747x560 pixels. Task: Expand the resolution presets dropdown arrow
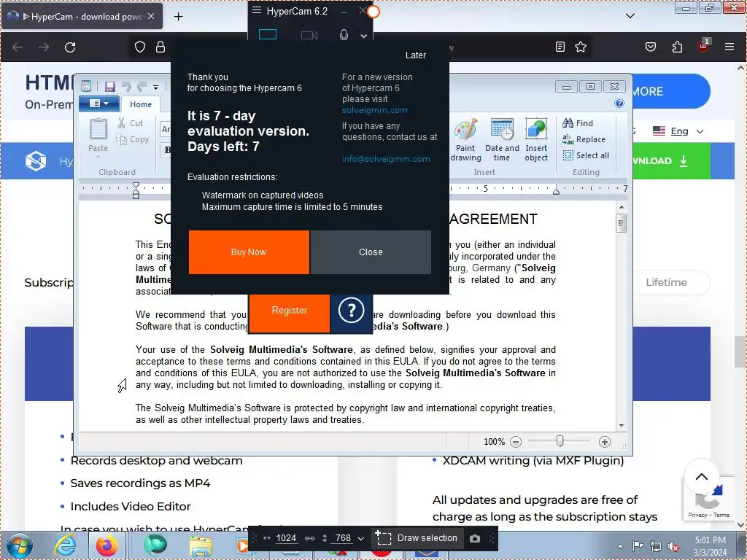click(360, 539)
